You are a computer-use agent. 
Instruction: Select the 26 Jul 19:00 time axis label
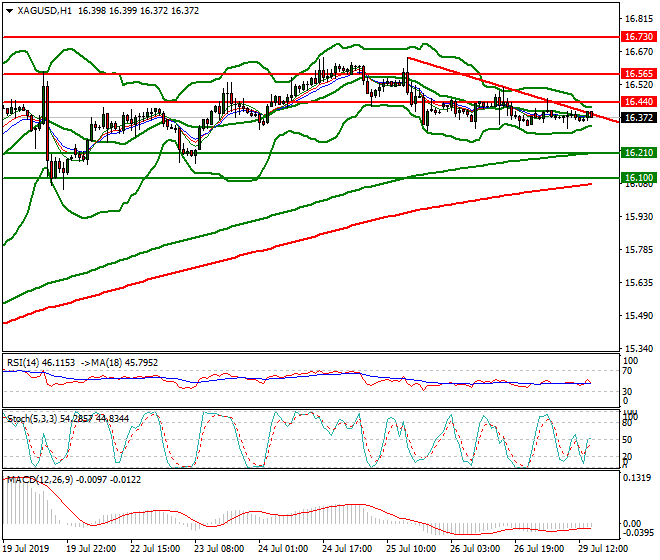point(539,549)
